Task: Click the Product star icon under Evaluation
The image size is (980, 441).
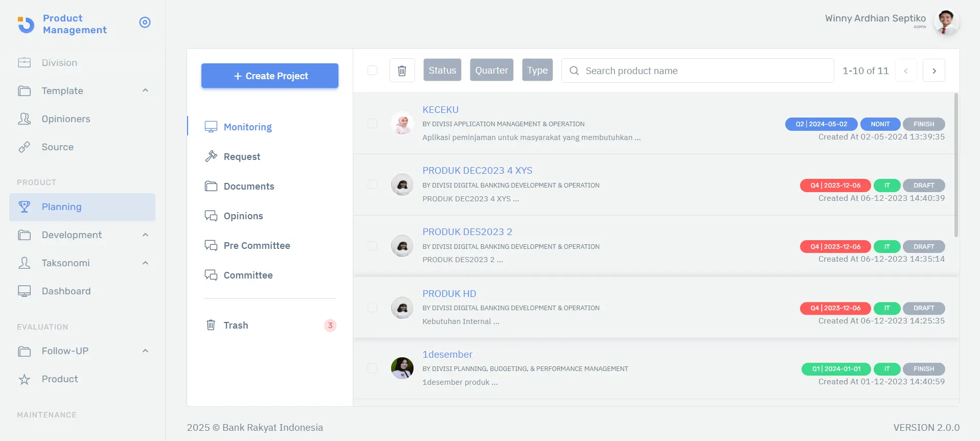Action: 24,379
